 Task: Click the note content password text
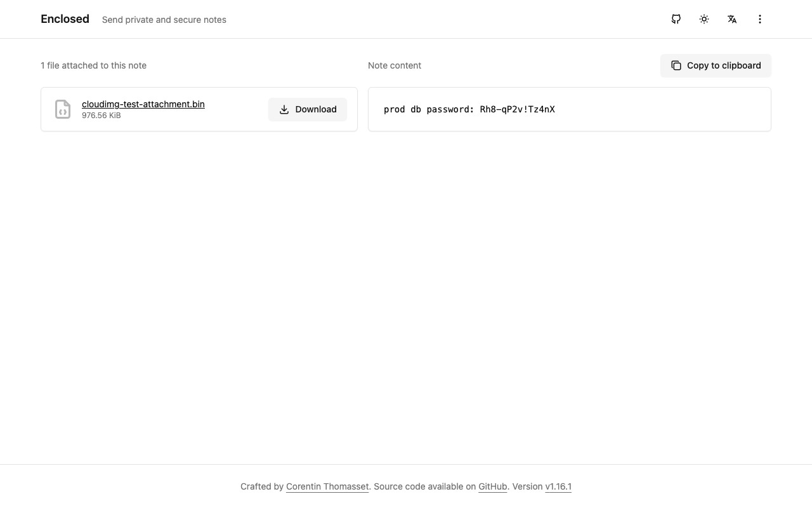(469, 109)
